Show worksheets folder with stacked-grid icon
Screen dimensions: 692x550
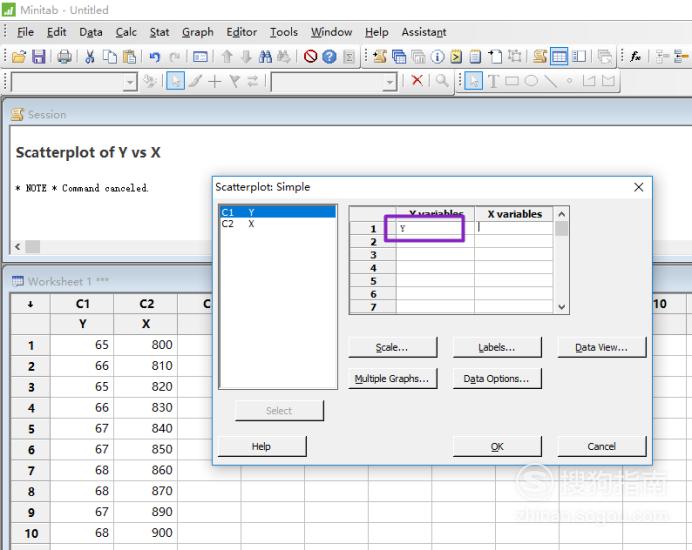coord(399,57)
